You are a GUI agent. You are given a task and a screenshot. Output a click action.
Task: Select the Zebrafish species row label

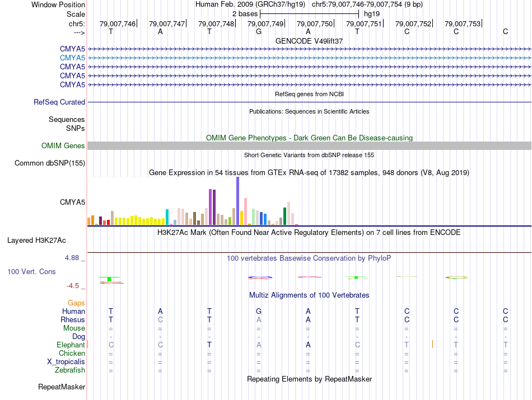click(70, 370)
